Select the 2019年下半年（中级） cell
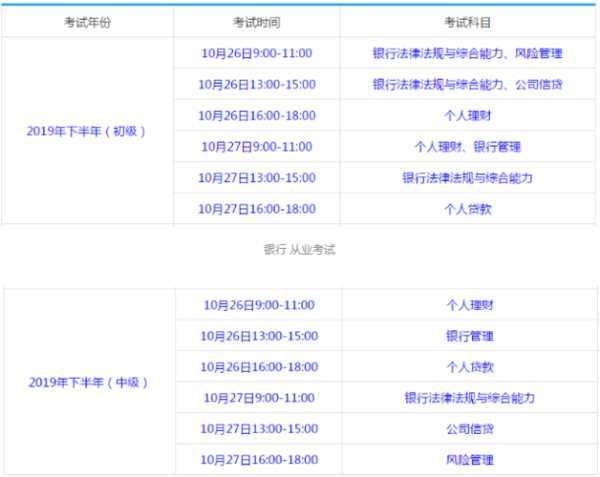The height and width of the screenshot is (477, 600). tap(87, 382)
